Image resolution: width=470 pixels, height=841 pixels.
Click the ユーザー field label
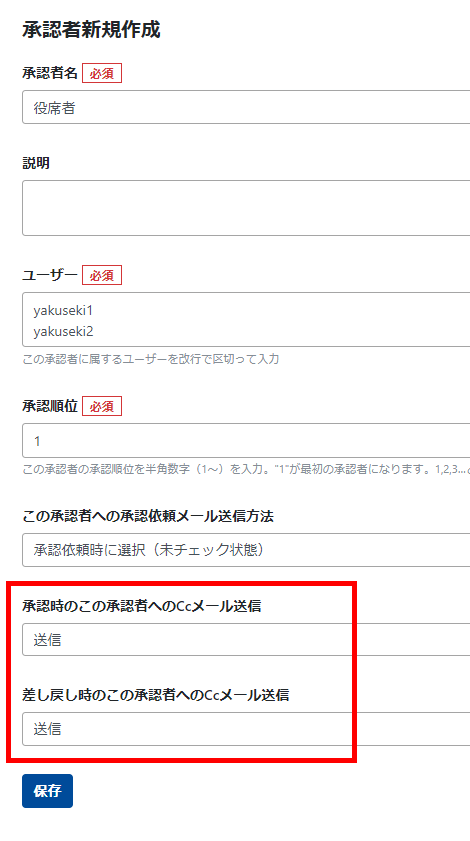click(x=50, y=275)
